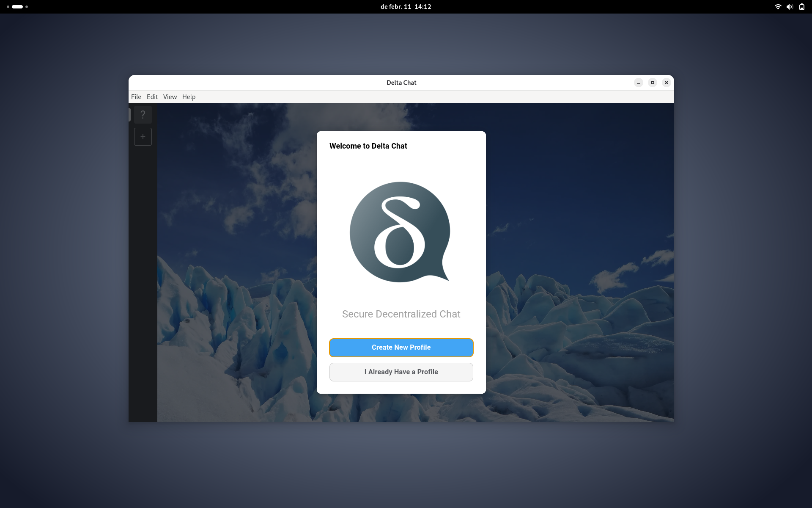Image resolution: width=812 pixels, height=508 pixels.
Task: Click the Delta Chat title bar text
Action: [401, 83]
